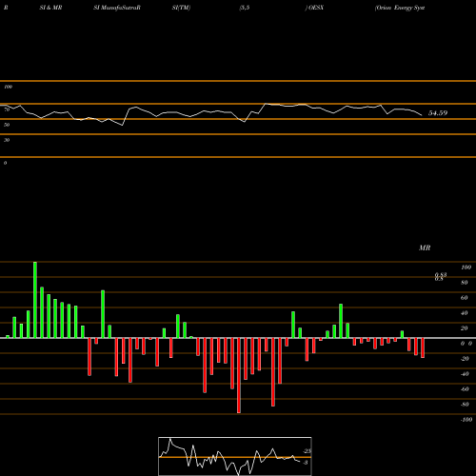This screenshot has height=476, width=476.
Task: Click the MR axis label -80
Action: pos(465,405)
